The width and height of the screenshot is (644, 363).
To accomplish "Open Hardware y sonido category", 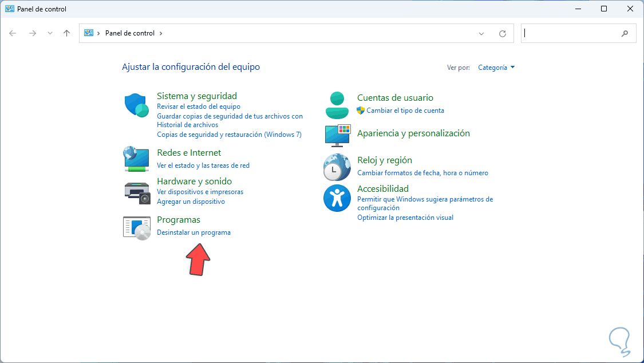I will pos(194,181).
